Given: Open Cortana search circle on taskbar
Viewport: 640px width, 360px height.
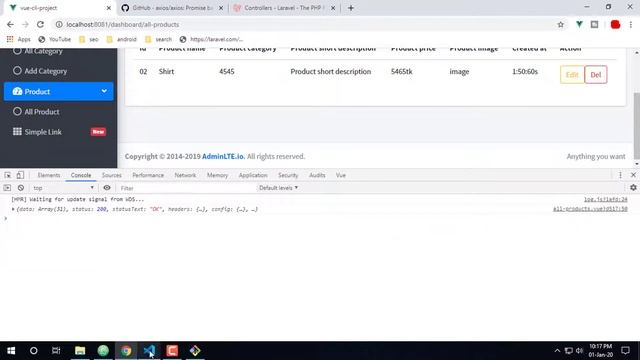Looking at the screenshot, I should coord(33,351).
